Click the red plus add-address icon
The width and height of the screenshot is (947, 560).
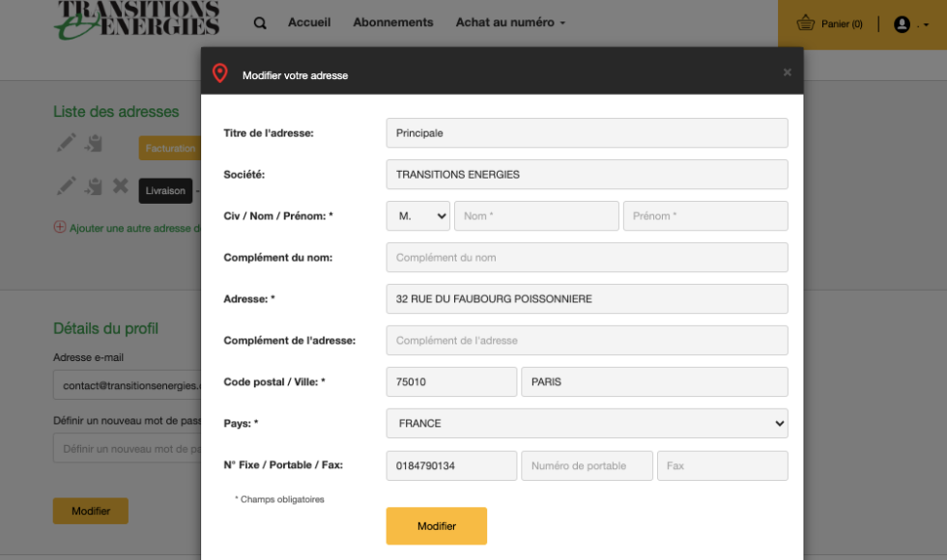(60, 228)
